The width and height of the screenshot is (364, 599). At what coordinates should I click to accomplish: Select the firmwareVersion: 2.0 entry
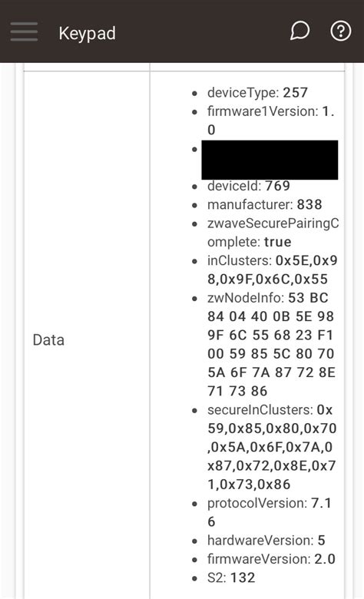coord(271,559)
